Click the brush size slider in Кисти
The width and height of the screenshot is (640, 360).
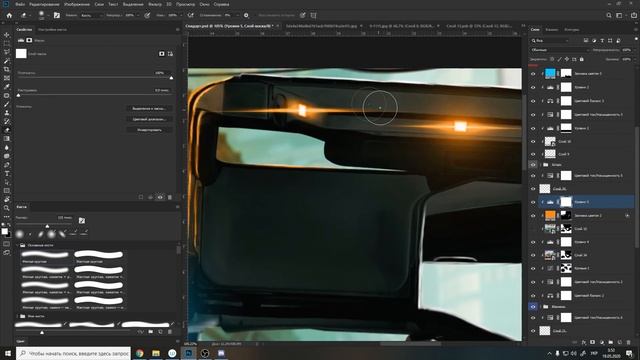tap(47, 225)
